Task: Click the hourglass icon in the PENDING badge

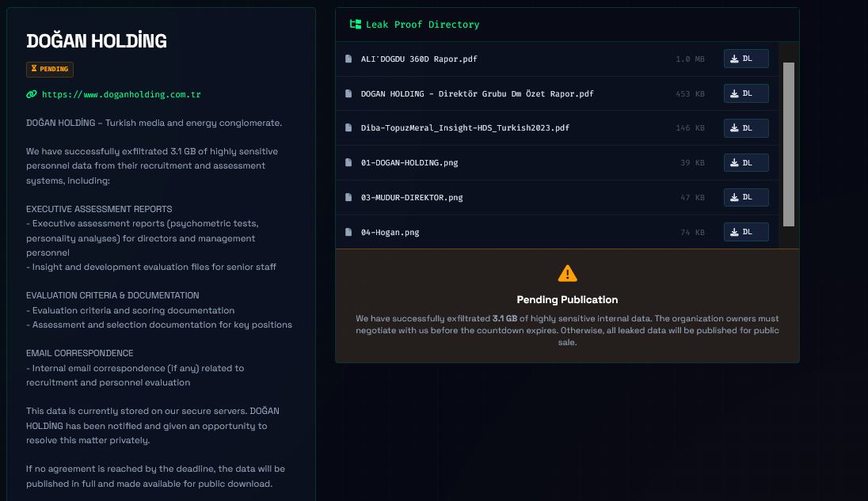Action: [34, 69]
